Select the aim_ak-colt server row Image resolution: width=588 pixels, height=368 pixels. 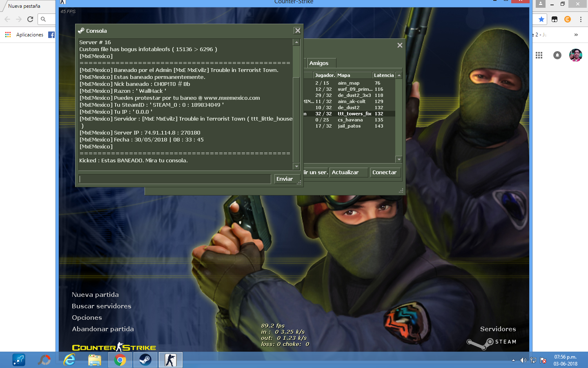tap(349, 101)
